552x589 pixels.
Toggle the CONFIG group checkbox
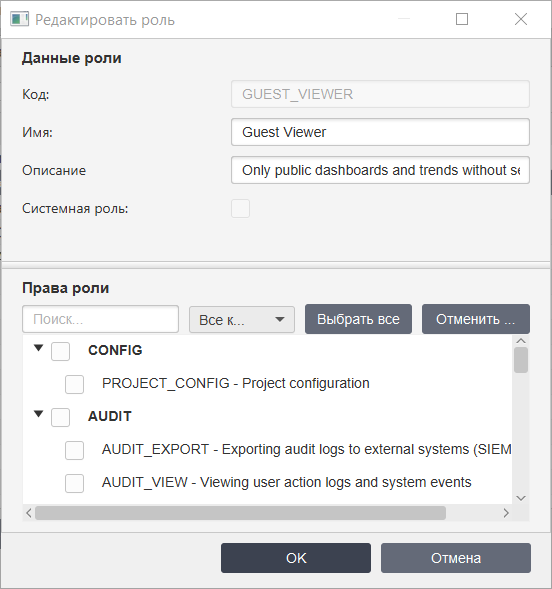pyautogui.click(x=60, y=351)
